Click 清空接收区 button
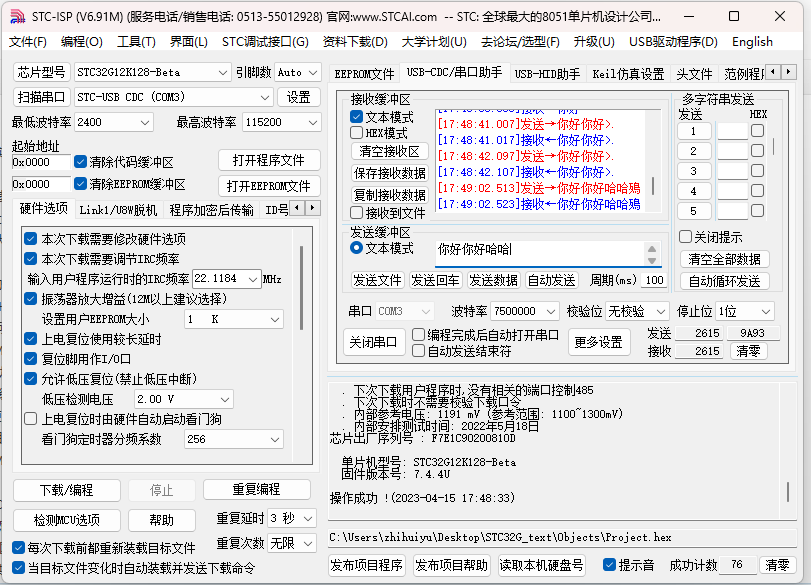The width and height of the screenshot is (811, 585). tap(389, 151)
